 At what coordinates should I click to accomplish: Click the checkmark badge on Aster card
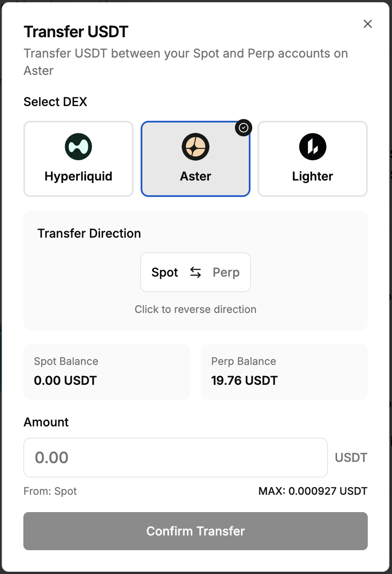[x=244, y=127]
